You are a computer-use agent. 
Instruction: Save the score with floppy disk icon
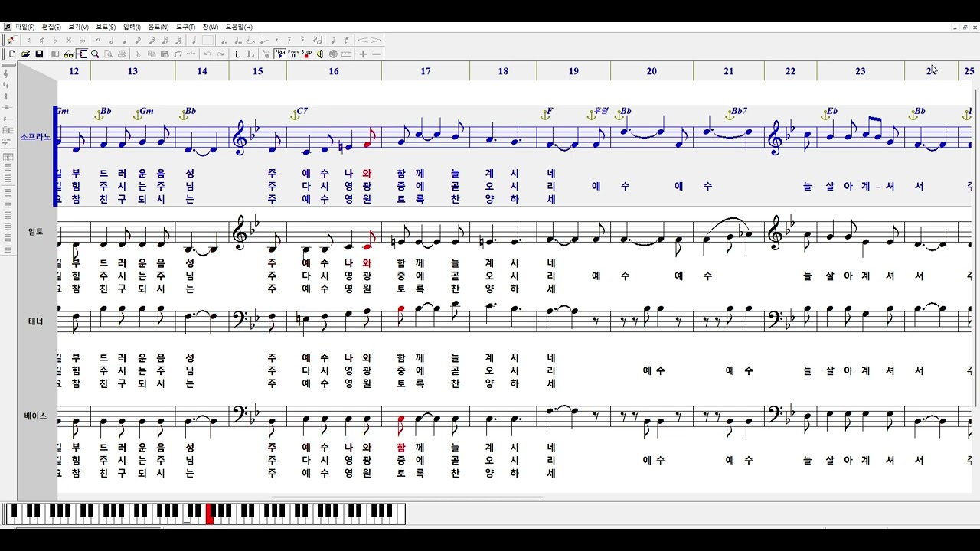coord(39,54)
